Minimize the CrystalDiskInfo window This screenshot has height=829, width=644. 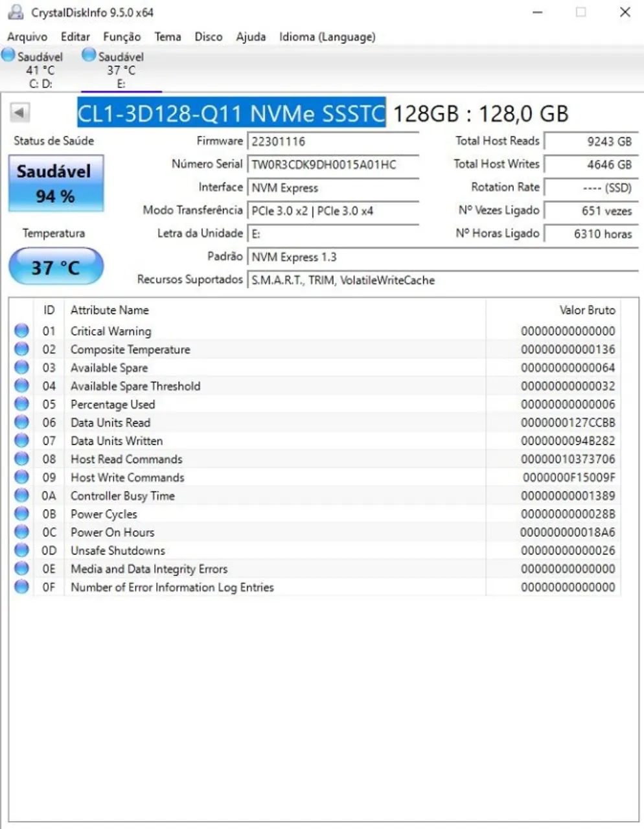click(x=537, y=12)
